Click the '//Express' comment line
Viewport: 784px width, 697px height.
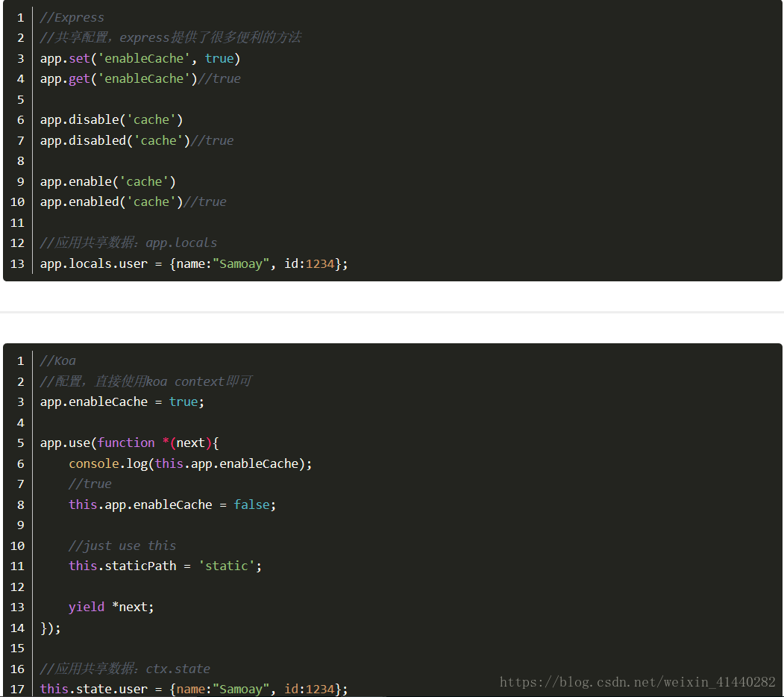click(x=72, y=17)
